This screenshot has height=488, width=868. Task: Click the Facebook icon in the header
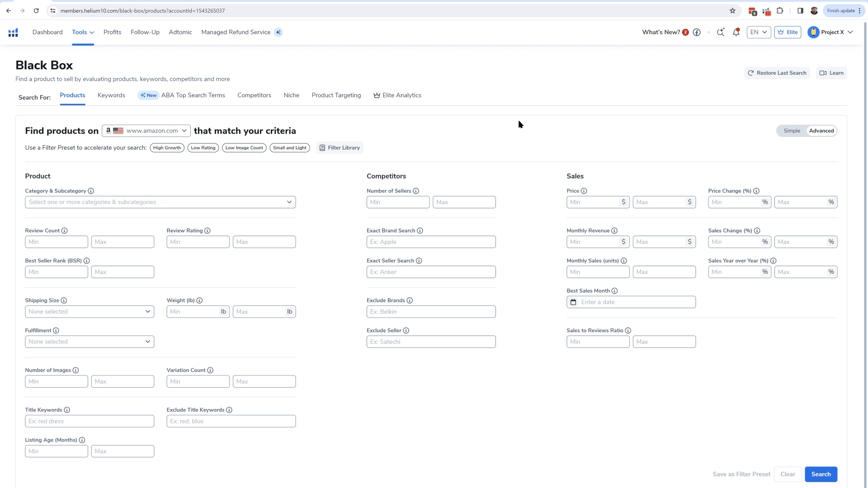click(697, 32)
